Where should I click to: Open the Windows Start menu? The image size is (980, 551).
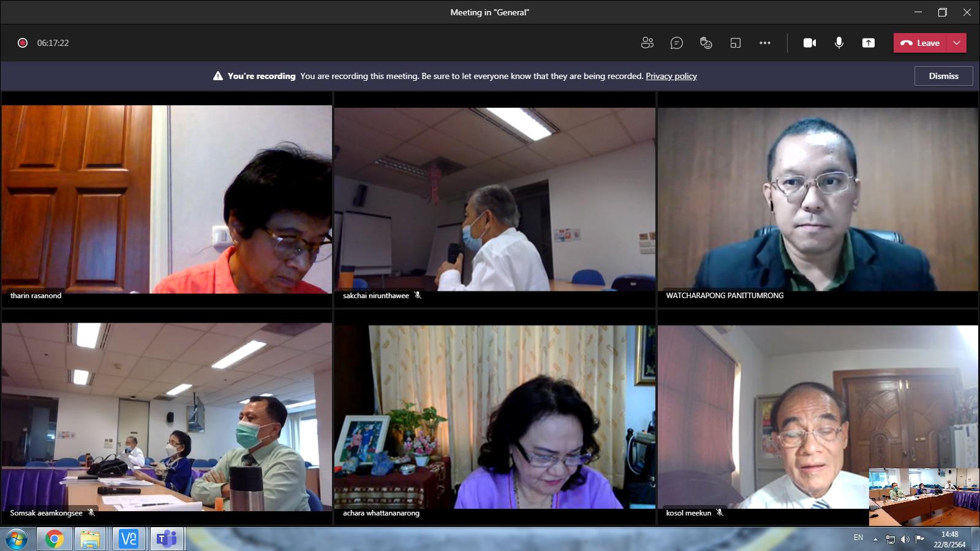[17, 539]
